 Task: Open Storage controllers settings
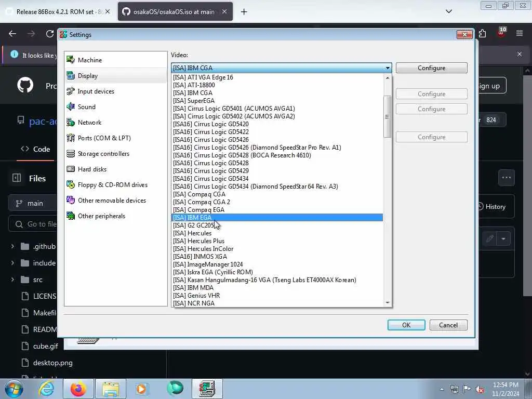pos(116,154)
